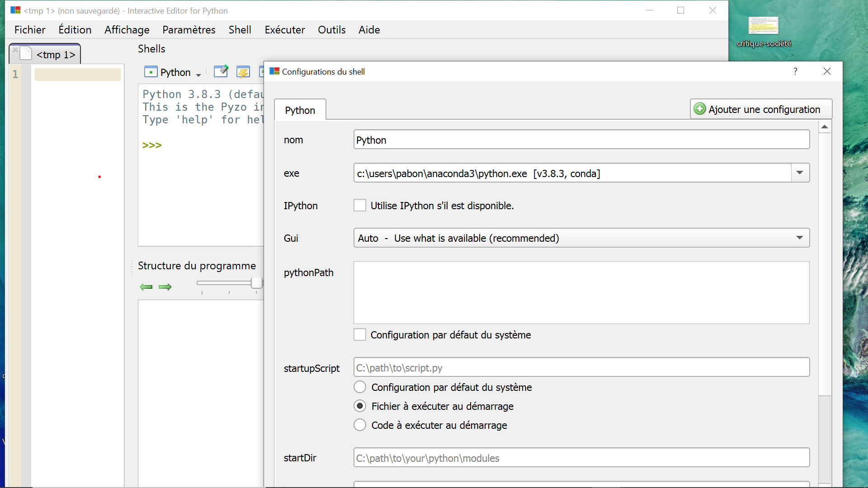Click the new shell window icon beside Python
868x488 pixels.
click(151, 72)
